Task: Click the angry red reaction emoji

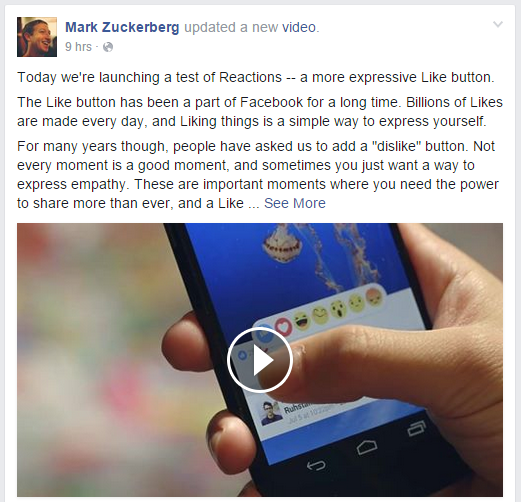Action: coord(373,297)
